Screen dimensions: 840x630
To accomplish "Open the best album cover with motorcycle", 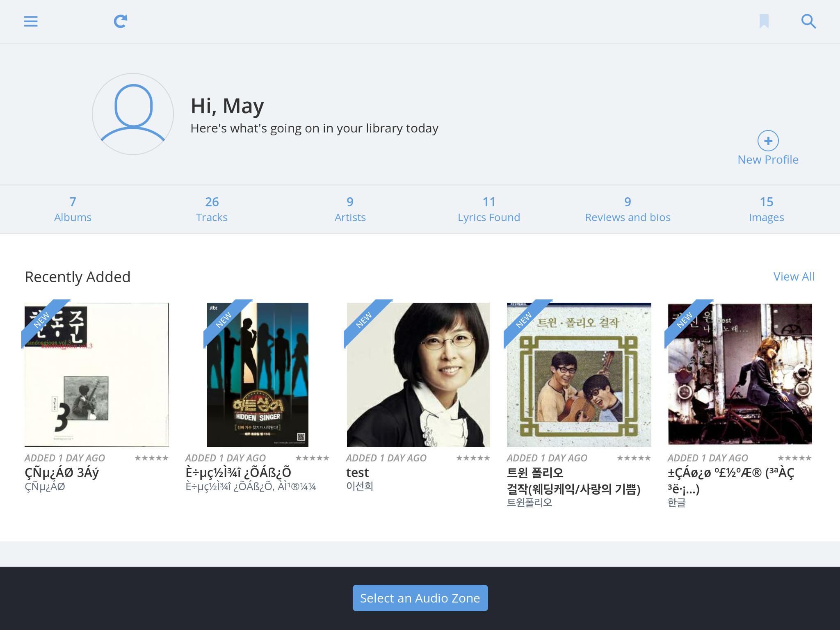I will (x=740, y=374).
